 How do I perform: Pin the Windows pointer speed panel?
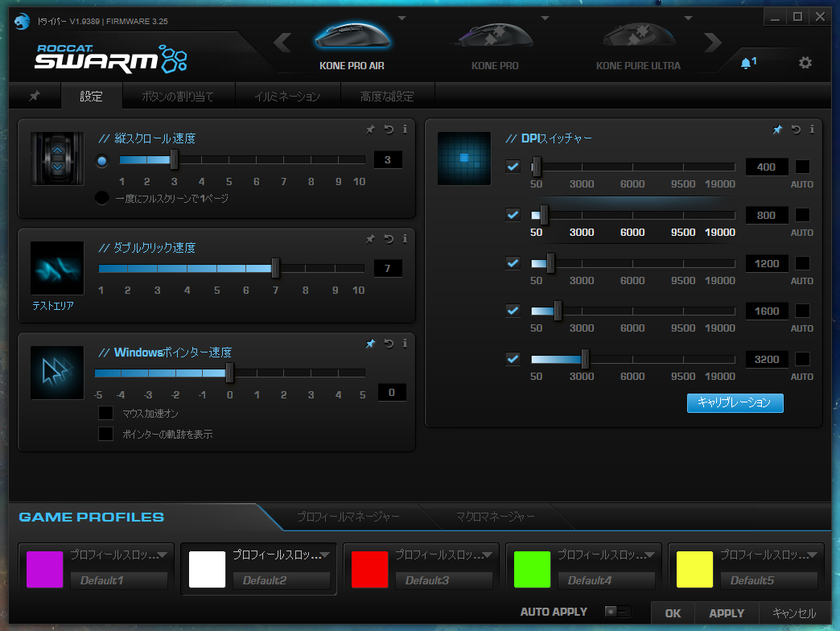click(x=370, y=344)
